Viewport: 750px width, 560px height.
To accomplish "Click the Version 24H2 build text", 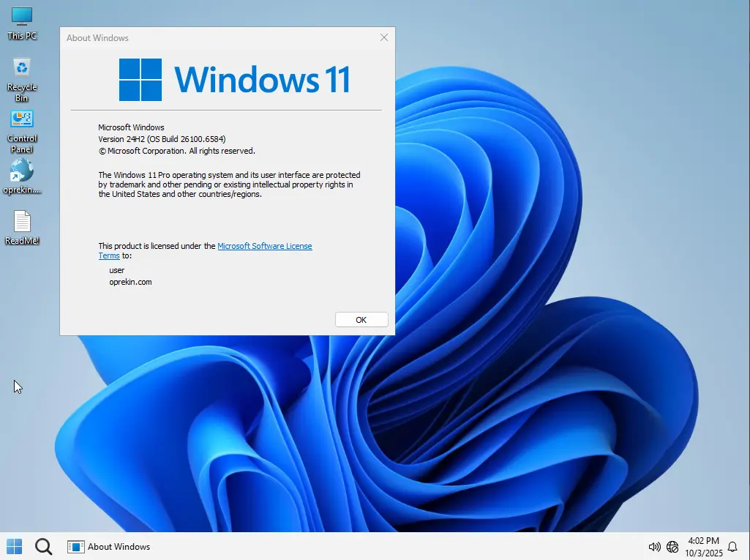I will 162,139.
